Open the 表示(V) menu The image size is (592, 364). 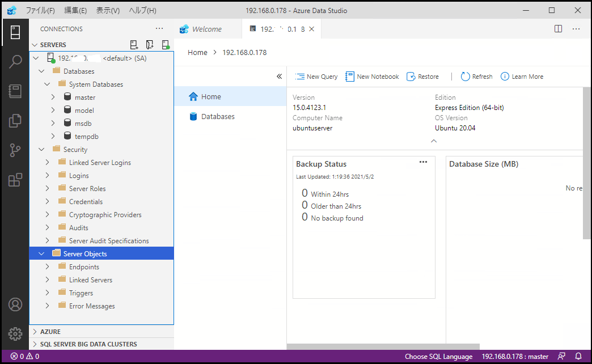click(108, 11)
